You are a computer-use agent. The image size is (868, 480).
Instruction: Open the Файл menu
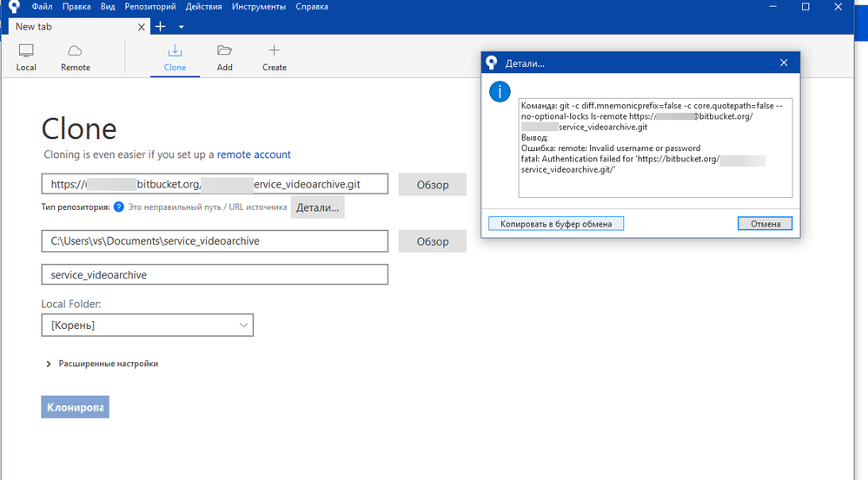coord(42,7)
